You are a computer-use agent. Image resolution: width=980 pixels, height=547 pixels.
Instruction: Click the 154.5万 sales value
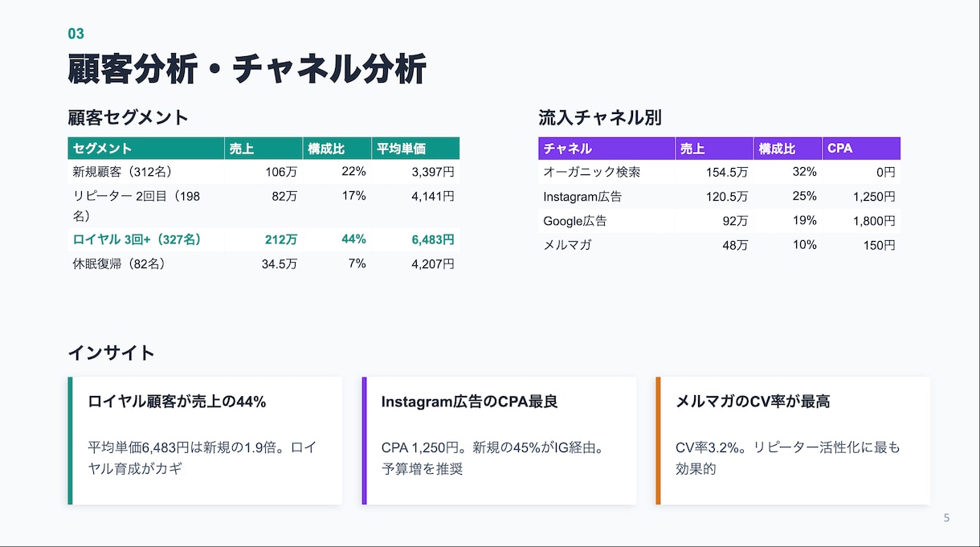pos(729,172)
